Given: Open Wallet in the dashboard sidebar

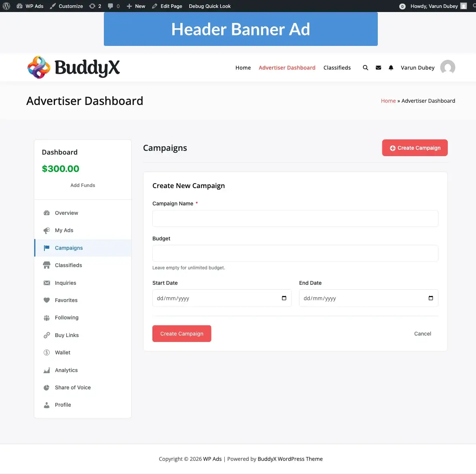Looking at the screenshot, I should tap(83, 352).
